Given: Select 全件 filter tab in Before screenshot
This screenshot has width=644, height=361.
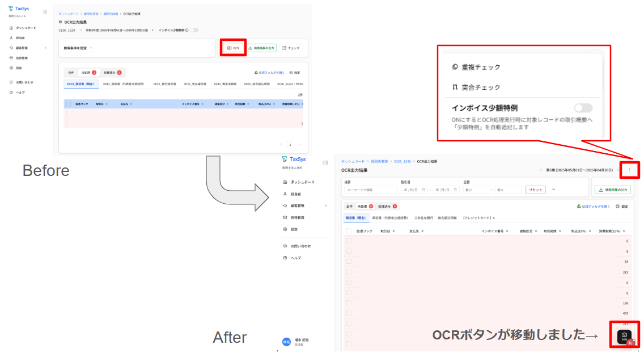Looking at the screenshot, I should [x=71, y=72].
